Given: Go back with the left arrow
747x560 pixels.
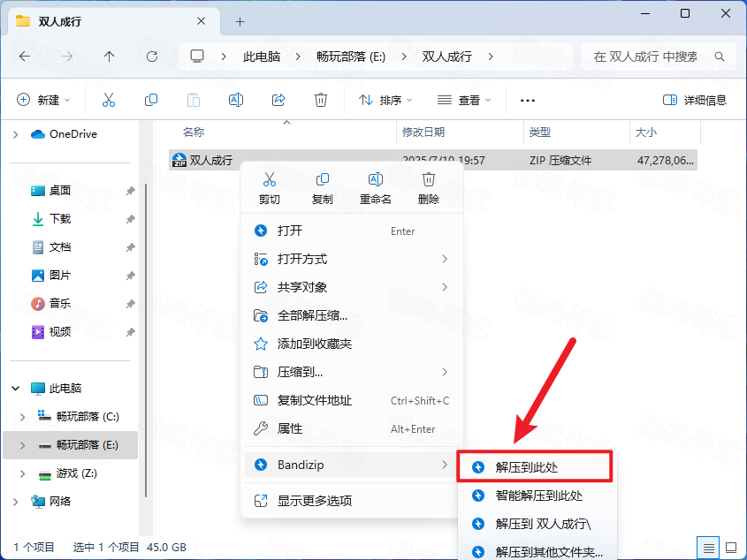Looking at the screenshot, I should click(x=25, y=57).
